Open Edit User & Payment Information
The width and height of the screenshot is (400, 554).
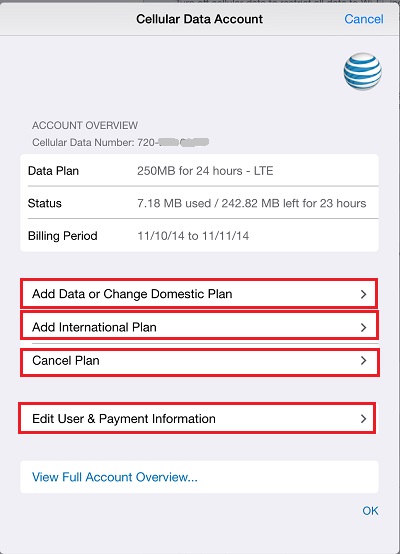(199, 418)
